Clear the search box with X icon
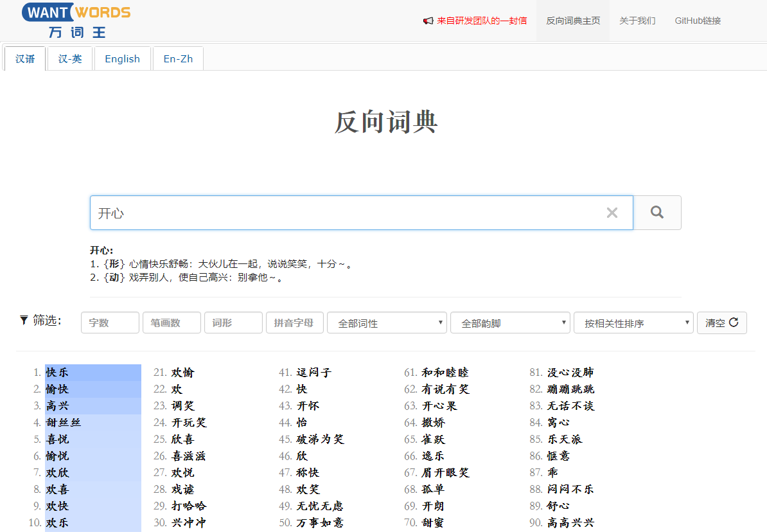 click(x=612, y=213)
